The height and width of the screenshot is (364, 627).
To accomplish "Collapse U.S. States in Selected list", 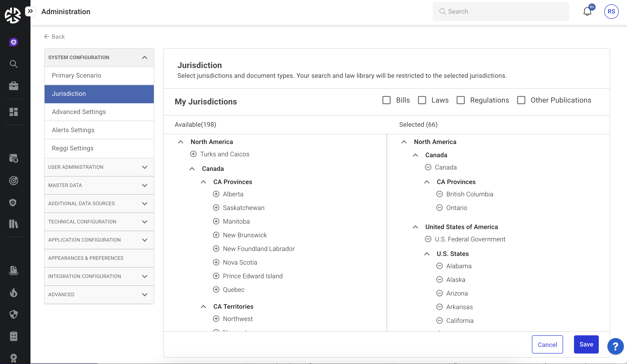I will coord(427,254).
